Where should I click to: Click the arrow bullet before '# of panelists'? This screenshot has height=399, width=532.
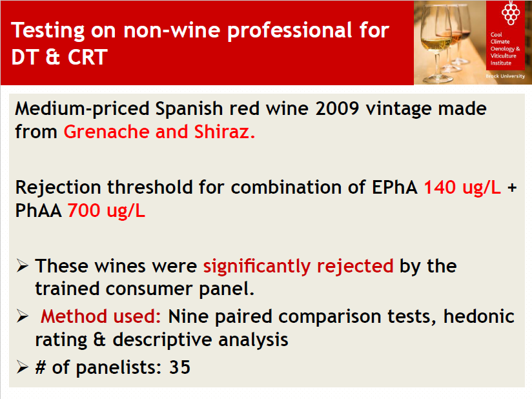pos(23,367)
